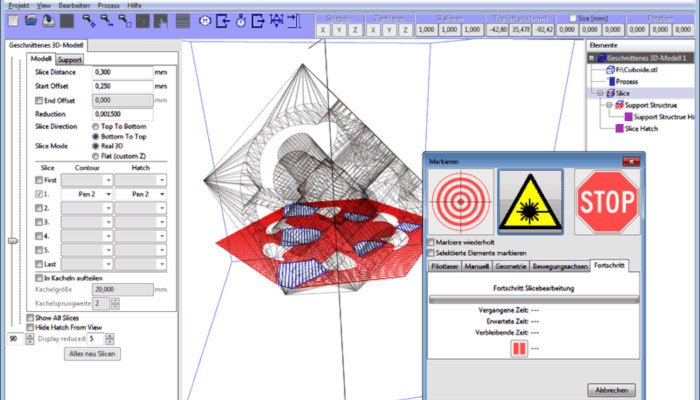Collapse the Geschnittenes 3D-Modell 1 tree node

(592, 58)
